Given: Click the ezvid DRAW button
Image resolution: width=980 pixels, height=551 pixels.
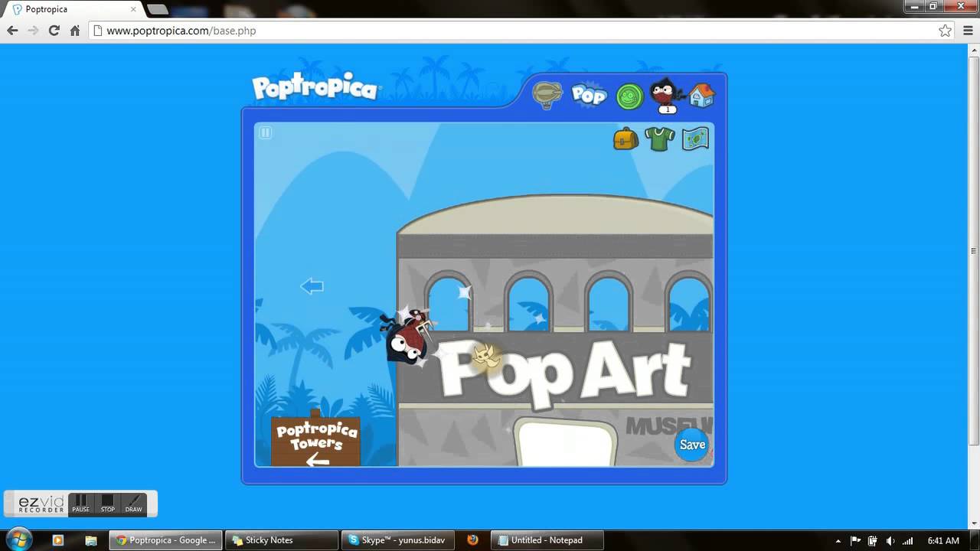Looking at the screenshot, I should [x=134, y=504].
